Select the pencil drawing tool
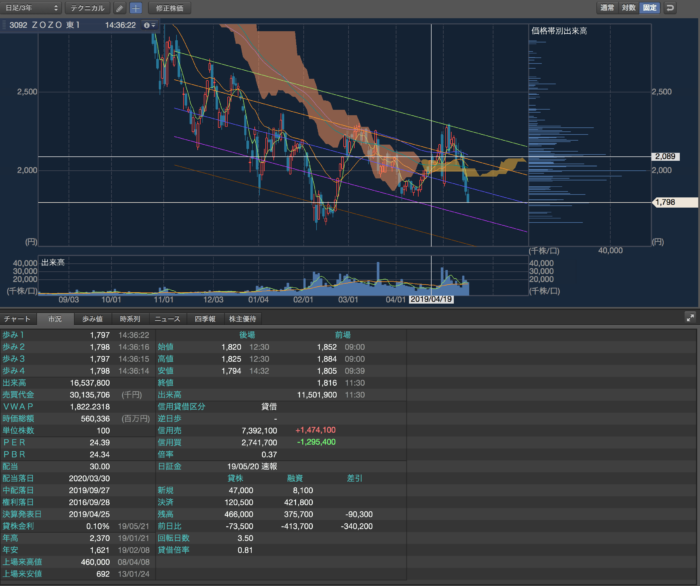The height and width of the screenshot is (586, 700). pos(120,8)
